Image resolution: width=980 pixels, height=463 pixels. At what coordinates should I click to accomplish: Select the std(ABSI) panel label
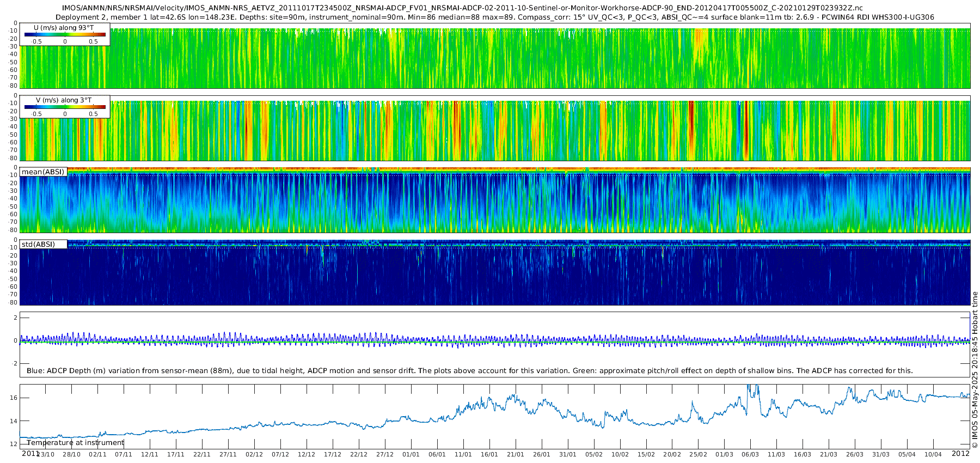[38, 245]
